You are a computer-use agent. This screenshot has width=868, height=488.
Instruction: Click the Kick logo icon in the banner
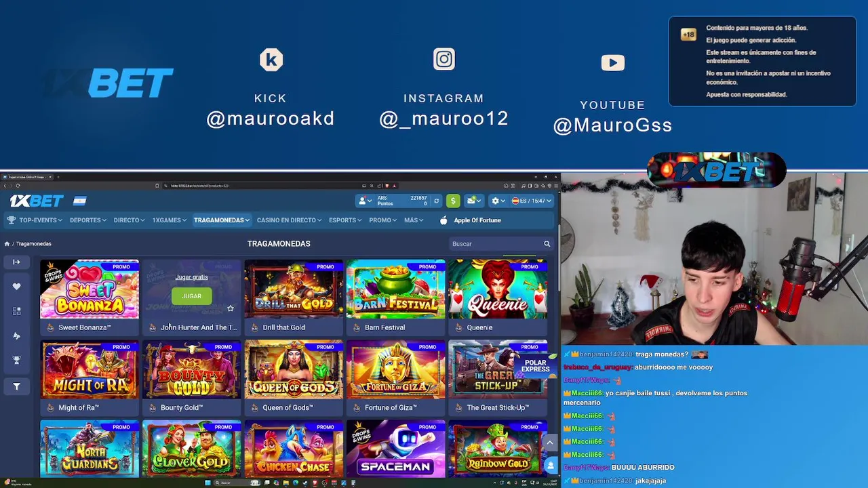271,60
